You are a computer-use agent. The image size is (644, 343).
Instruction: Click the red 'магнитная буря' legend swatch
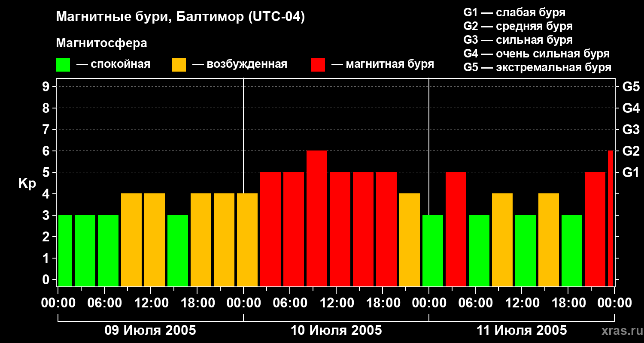point(318,65)
